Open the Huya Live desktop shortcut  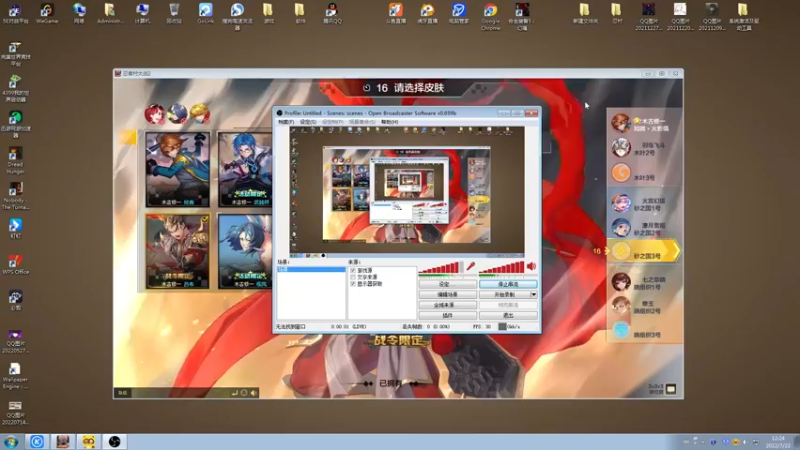pos(427,13)
